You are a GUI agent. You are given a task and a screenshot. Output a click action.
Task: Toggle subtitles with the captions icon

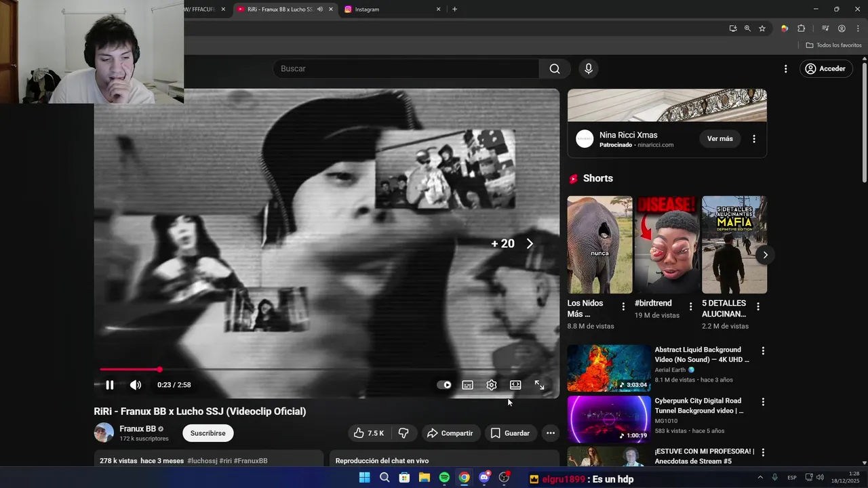(468, 385)
